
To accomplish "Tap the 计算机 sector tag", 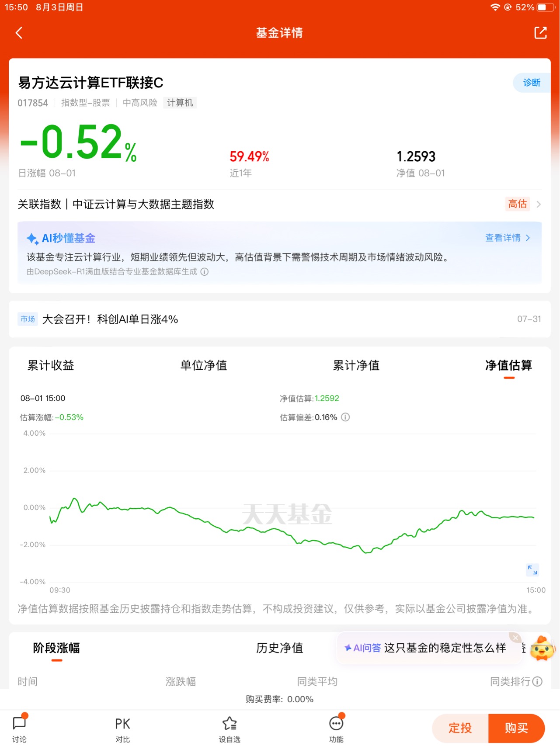I will 180,103.
